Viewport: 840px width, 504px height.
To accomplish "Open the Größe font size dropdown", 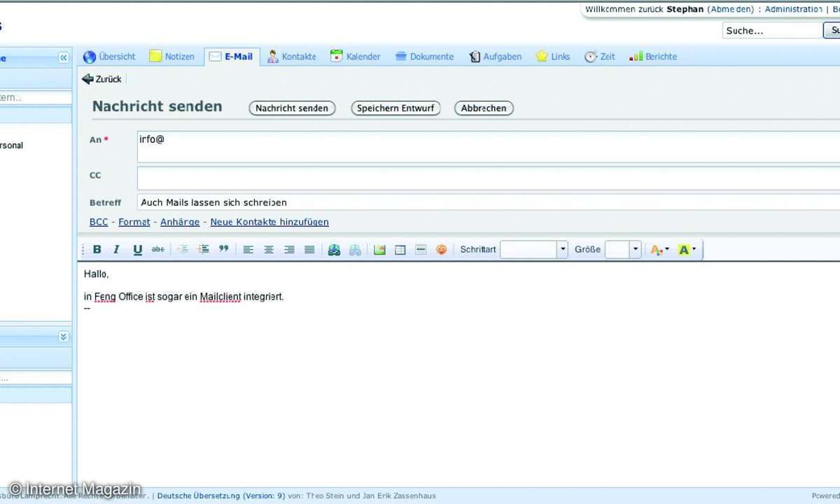I will 635,249.
